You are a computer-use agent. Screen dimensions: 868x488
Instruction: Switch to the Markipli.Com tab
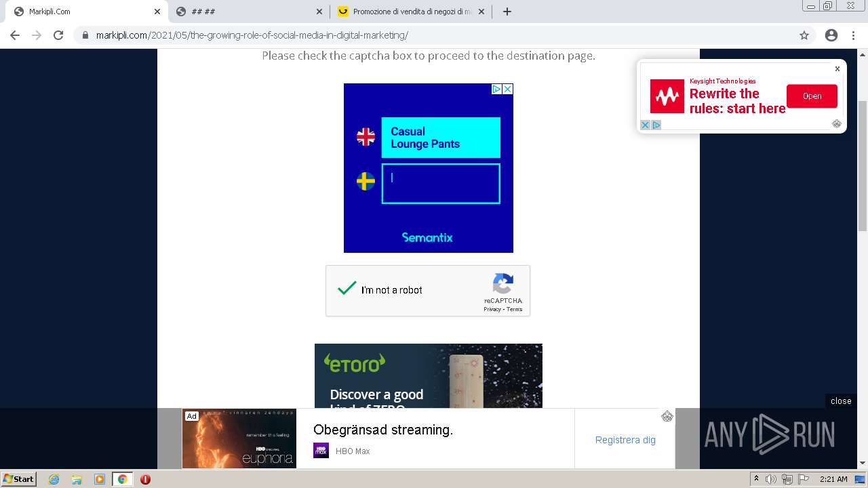click(x=85, y=12)
